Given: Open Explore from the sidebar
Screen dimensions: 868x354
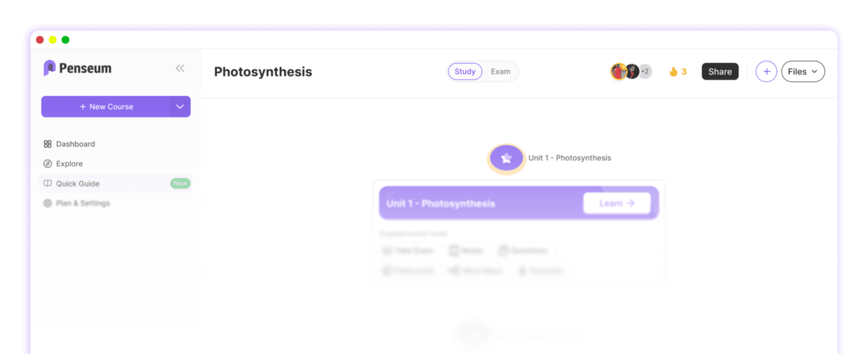Looking at the screenshot, I should coord(69,163).
